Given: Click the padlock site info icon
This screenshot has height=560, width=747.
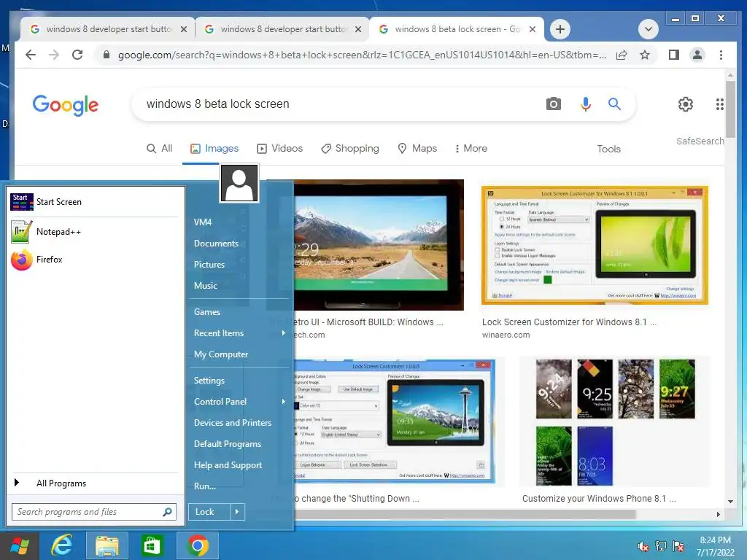Looking at the screenshot, I should click(107, 55).
